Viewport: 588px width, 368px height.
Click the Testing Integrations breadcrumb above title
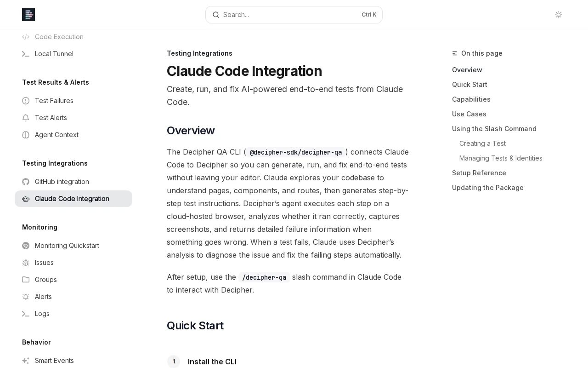pyautogui.click(x=199, y=53)
